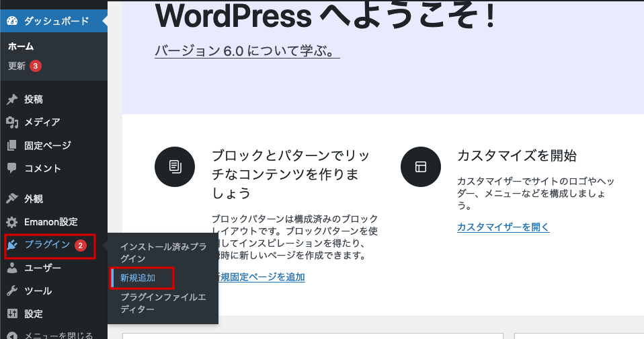Image resolution: width=644 pixels, height=339 pixels.
Task: Follow the カスタマイザーを開く link
Action: pos(503,227)
